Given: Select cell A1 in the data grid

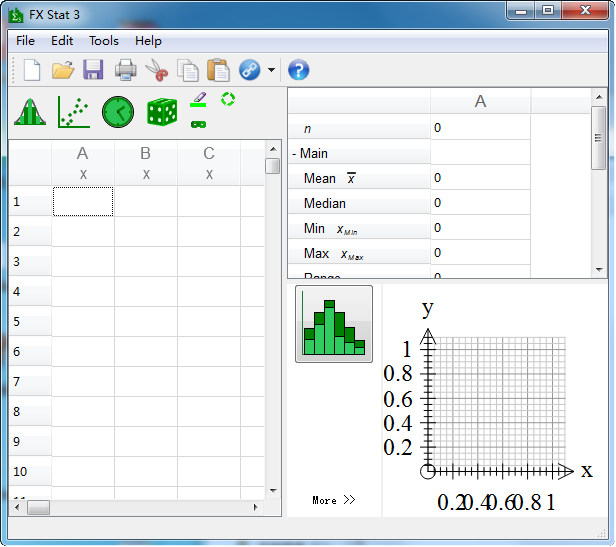Looking at the screenshot, I should 83,201.
